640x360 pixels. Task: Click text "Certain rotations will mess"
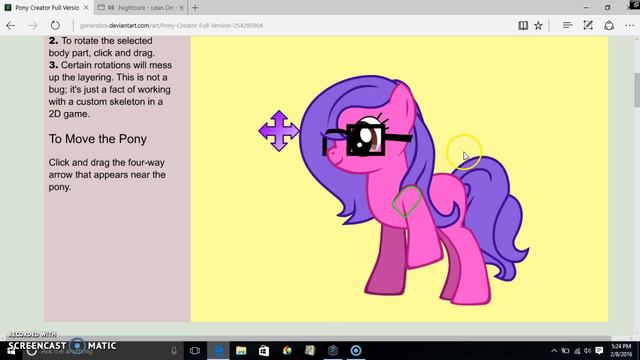click(x=116, y=65)
